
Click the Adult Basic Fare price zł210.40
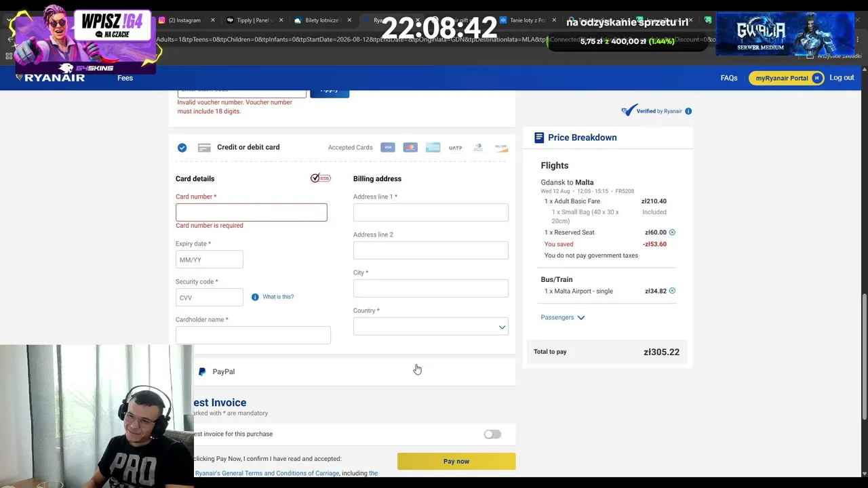click(x=654, y=201)
